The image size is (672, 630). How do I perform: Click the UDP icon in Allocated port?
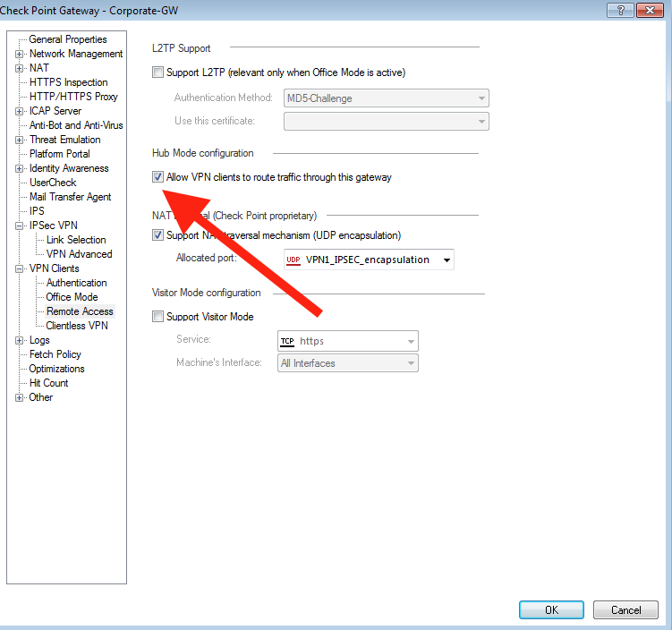coord(293,260)
